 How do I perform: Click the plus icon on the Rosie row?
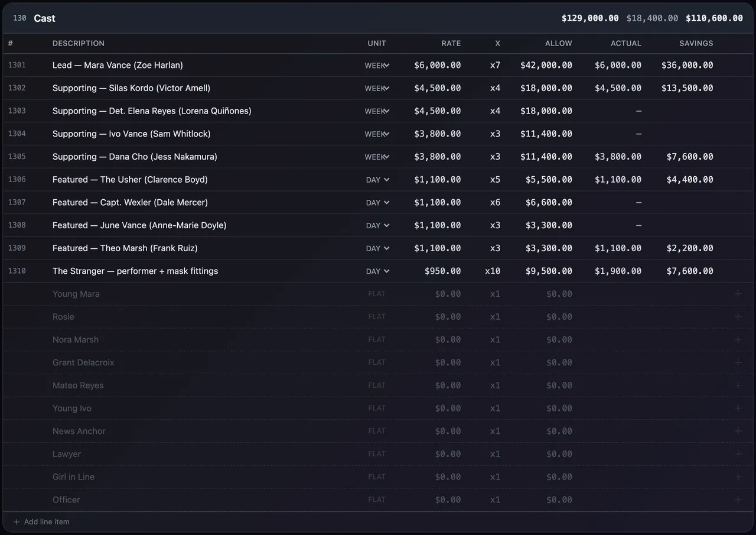(738, 317)
